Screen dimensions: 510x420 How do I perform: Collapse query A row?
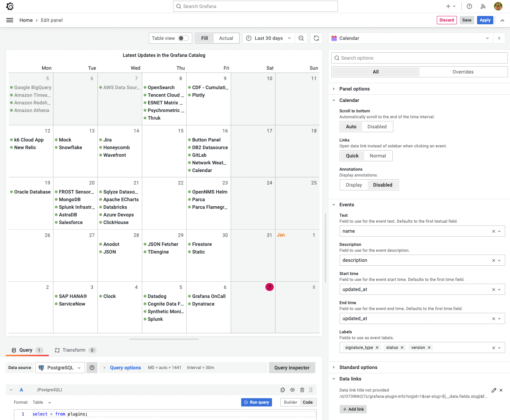click(x=11, y=390)
